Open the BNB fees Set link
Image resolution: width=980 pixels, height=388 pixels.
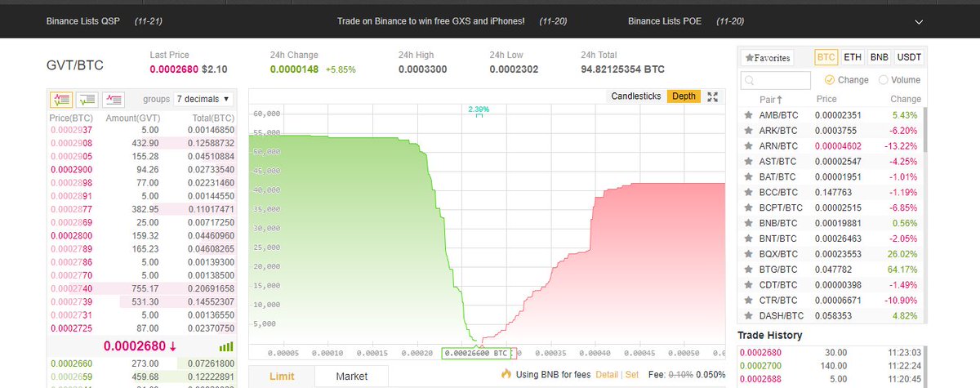click(x=632, y=374)
